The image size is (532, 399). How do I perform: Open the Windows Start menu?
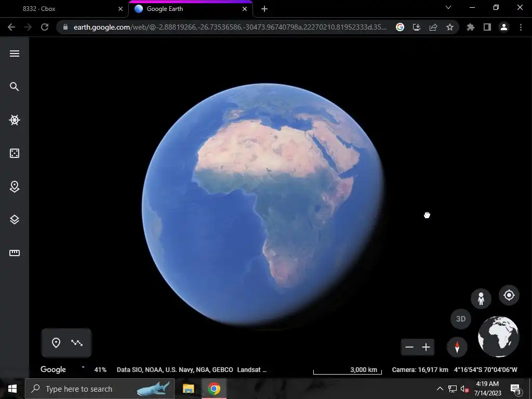pos(12,389)
